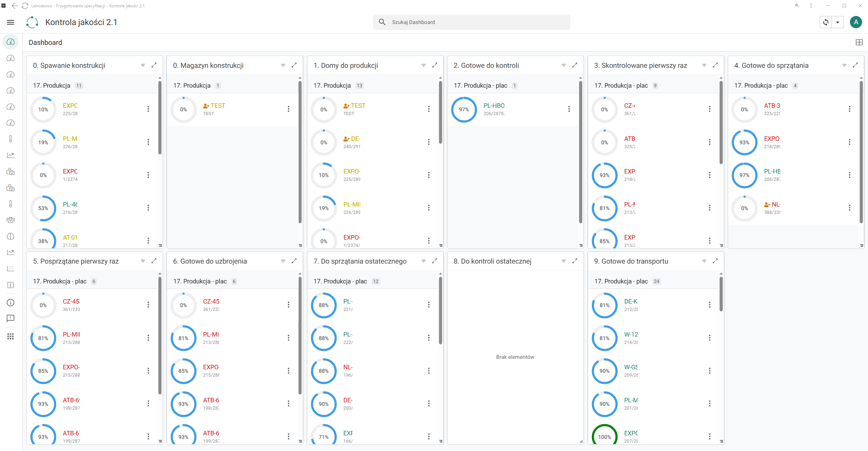
Task: Maximize the Do sprzątania ostatecznego panel
Action: tap(435, 261)
